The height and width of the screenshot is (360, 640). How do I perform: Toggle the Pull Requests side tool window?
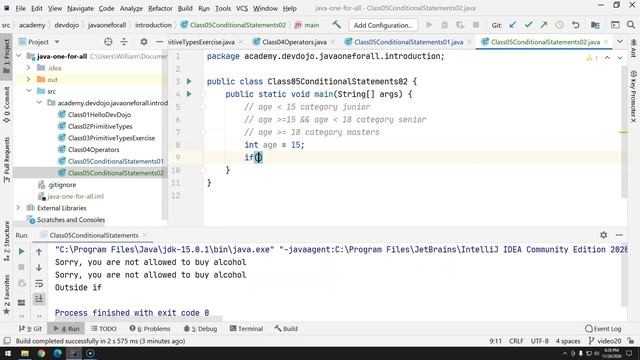pyautogui.click(x=7, y=160)
